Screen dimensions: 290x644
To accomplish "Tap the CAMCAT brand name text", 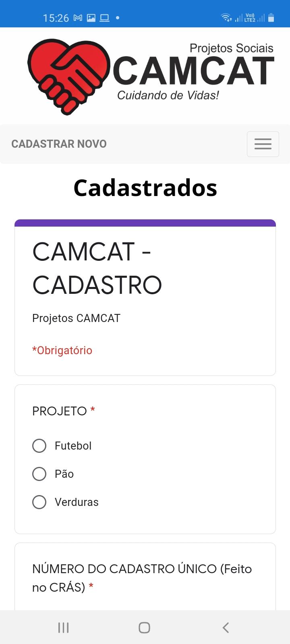I will (x=193, y=71).
